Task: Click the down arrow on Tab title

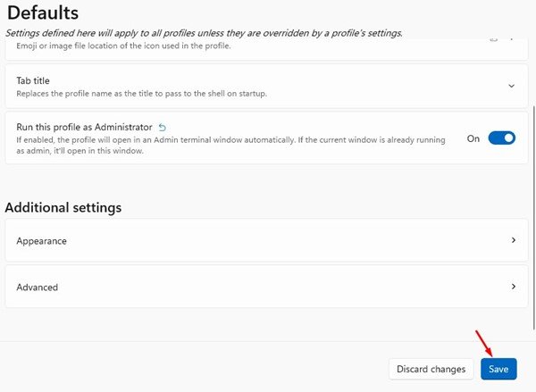Action: tap(511, 86)
